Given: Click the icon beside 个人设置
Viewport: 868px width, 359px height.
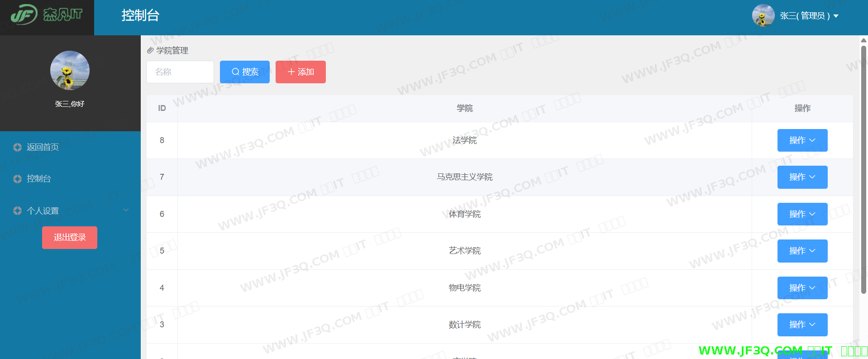Looking at the screenshot, I should pos(18,211).
